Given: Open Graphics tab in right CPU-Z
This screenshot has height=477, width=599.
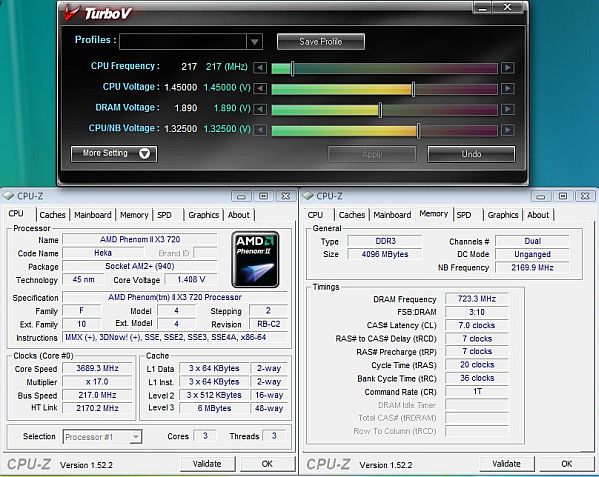Looking at the screenshot, I should (x=503, y=215).
